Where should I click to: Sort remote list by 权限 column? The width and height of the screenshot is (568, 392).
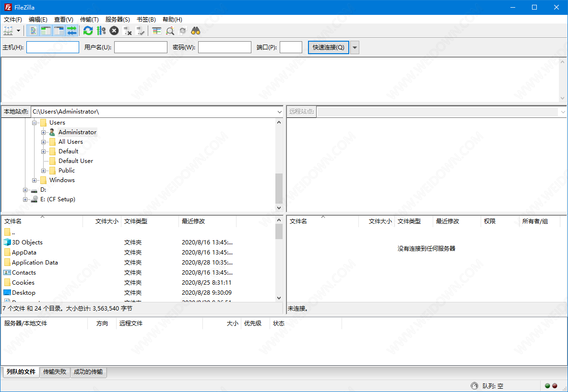[x=499, y=221]
